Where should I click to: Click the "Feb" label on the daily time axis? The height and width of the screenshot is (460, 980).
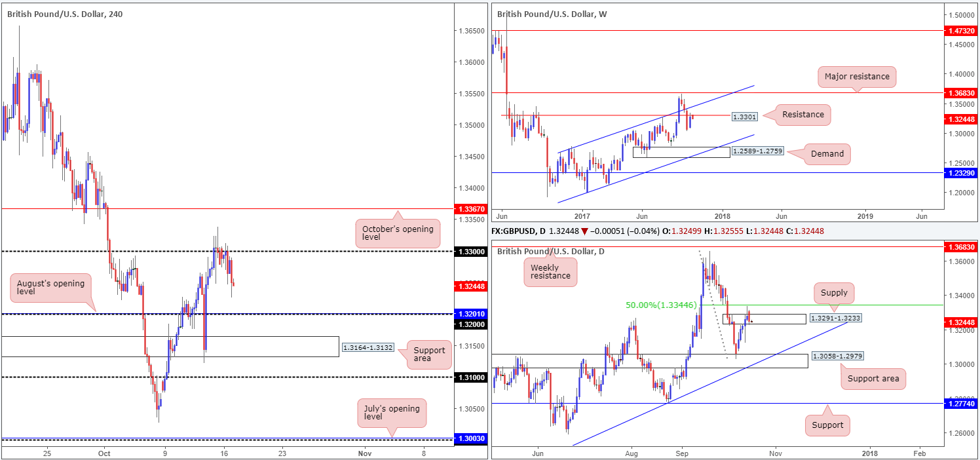tap(919, 452)
